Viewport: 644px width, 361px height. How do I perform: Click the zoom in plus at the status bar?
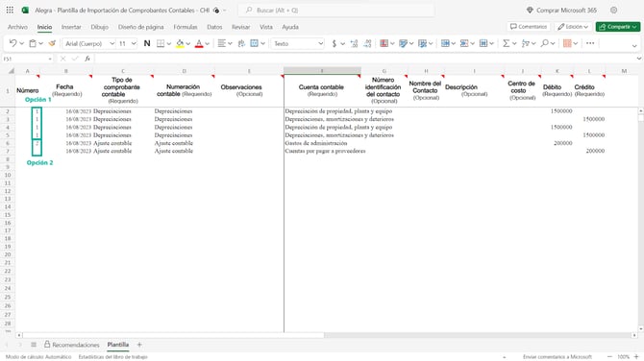click(x=636, y=357)
